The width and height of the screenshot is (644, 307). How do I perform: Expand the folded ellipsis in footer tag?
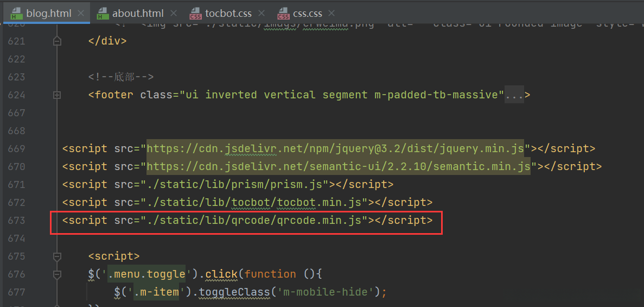pyautogui.click(x=514, y=95)
